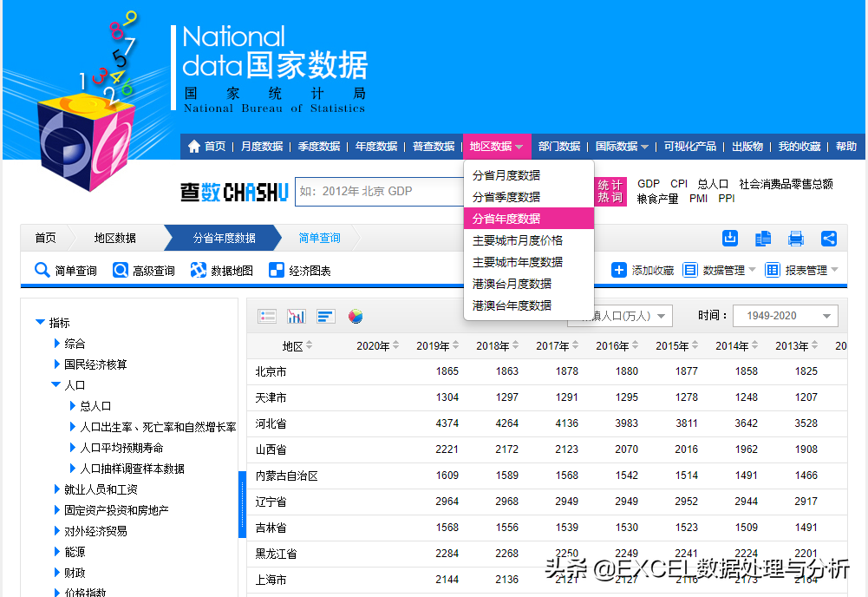This screenshot has height=597, width=868.
Task: Click 社会消费品零售总额 hot keyword
Action: click(x=786, y=183)
